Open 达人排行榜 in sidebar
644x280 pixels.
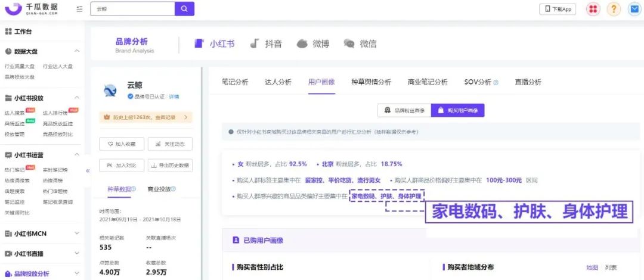click(55, 113)
